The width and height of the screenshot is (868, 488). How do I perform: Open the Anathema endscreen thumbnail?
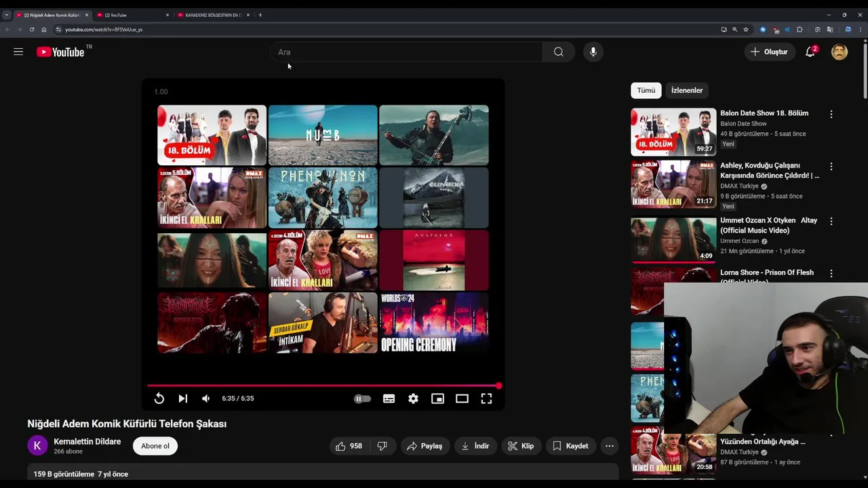point(434,260)
